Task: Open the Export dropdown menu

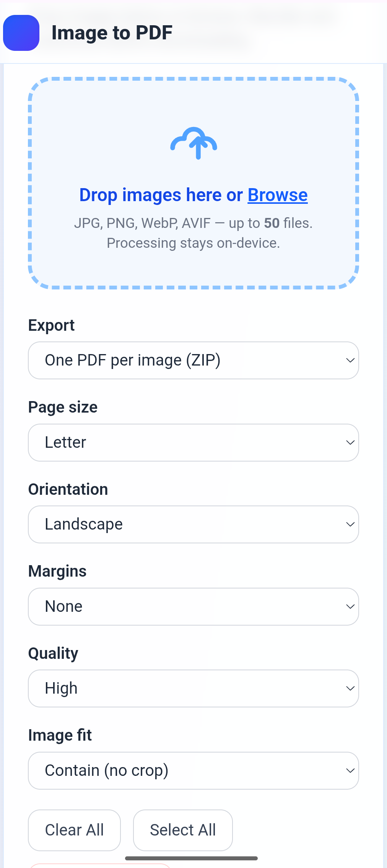Action: pyautogui.click(x=193, y=360)
